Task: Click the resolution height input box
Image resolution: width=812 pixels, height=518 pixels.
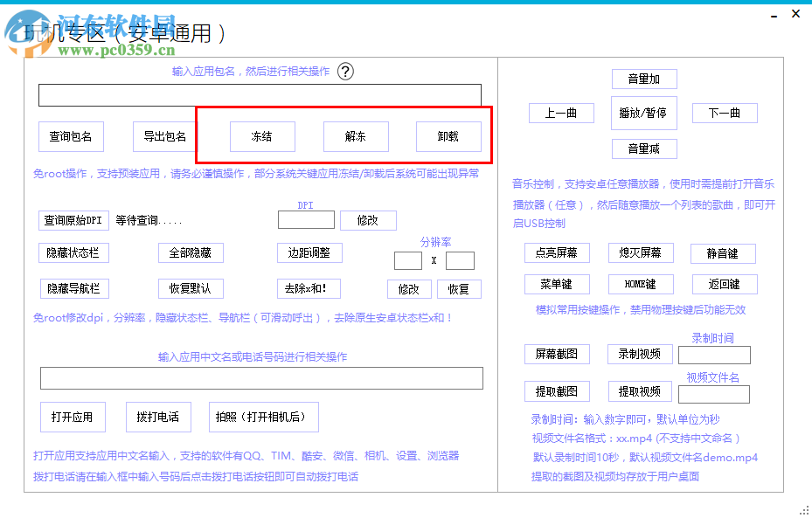Action: 460,261
